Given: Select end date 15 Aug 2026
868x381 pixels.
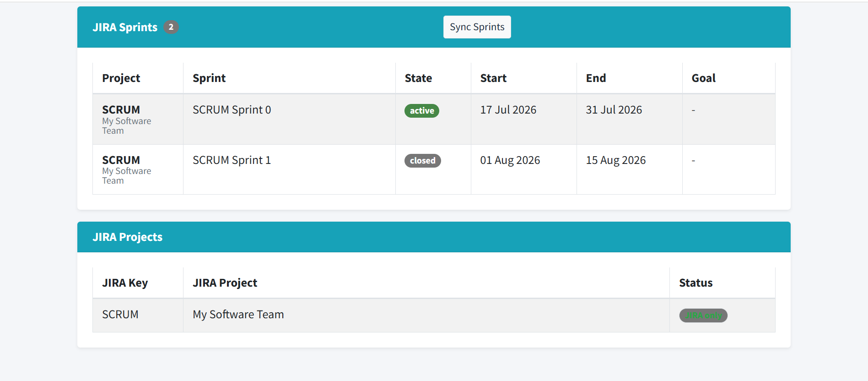Looking at the screenshot, I should tap(616, 160).
